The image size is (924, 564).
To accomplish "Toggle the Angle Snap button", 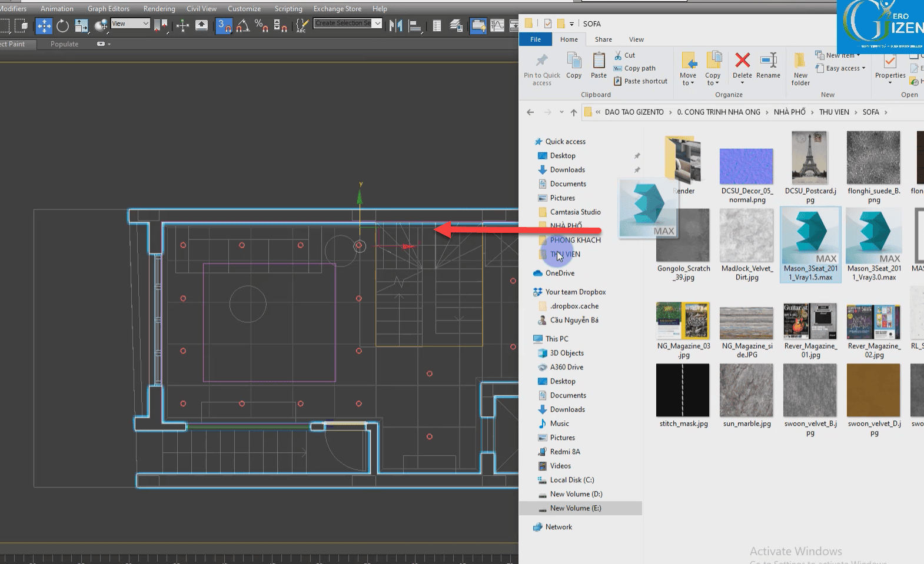I will 242,25.
